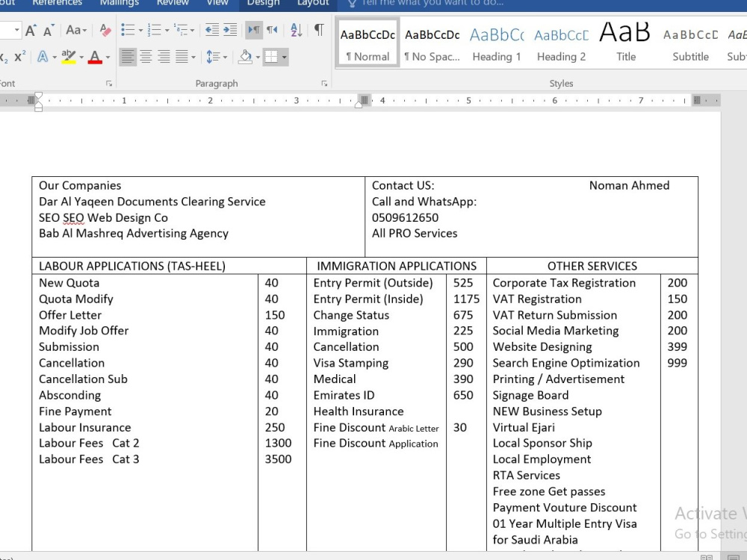
Task: Apply the Normal style
Action: pos(368,43)
